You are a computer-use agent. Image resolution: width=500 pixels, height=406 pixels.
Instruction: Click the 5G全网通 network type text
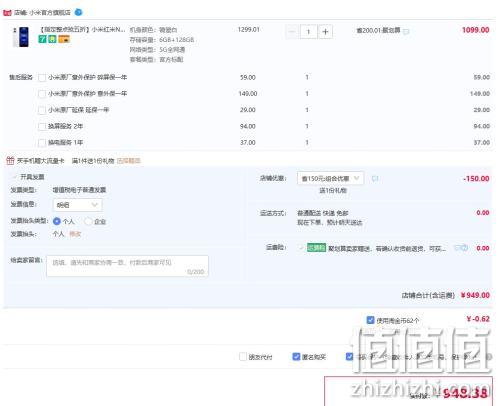pos(172,50)
